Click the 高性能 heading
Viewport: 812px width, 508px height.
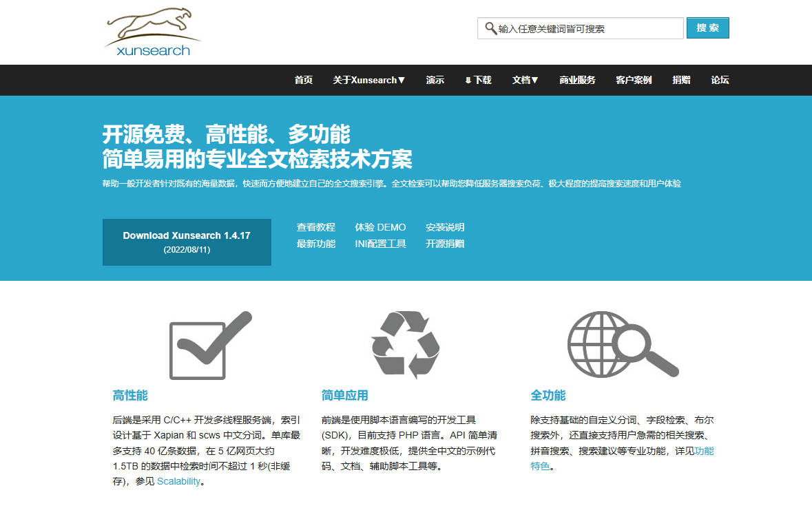pyautogui.click(x=130, y=396)
